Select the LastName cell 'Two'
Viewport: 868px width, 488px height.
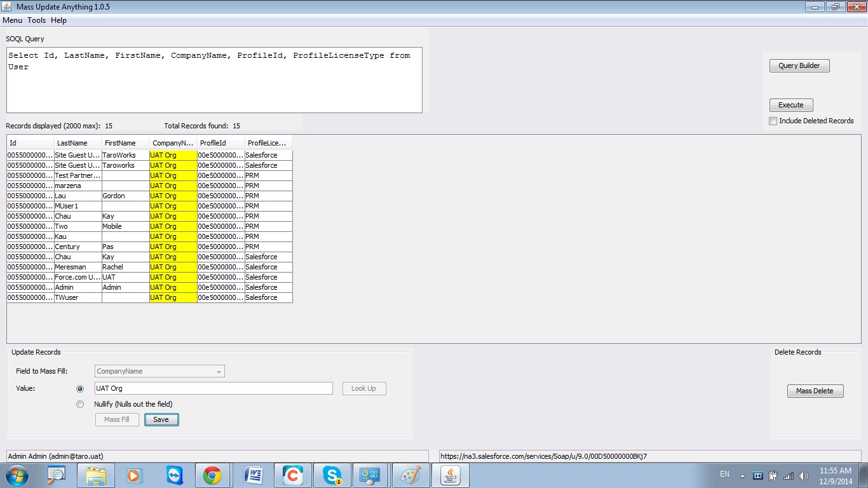[x=78, y=226]
